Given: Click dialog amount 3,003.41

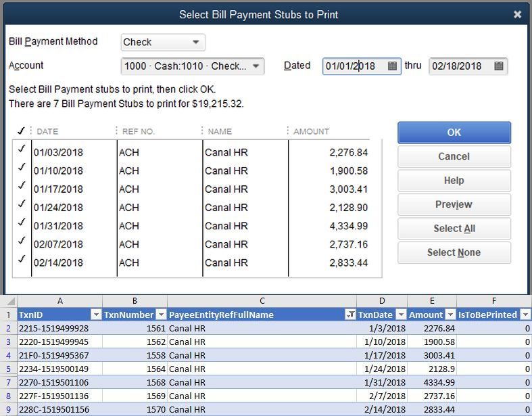Looking at the screenshot, I should tap(348, 189).
